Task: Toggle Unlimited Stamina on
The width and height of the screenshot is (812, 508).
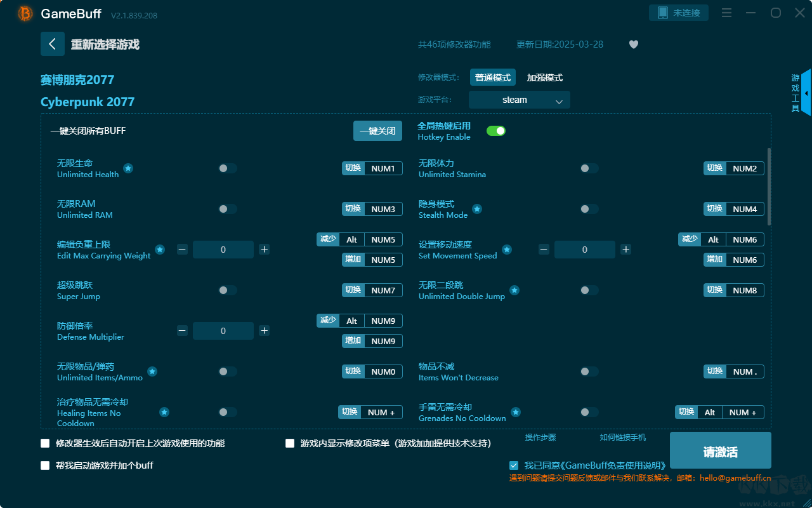Action: tap(589, 168)
